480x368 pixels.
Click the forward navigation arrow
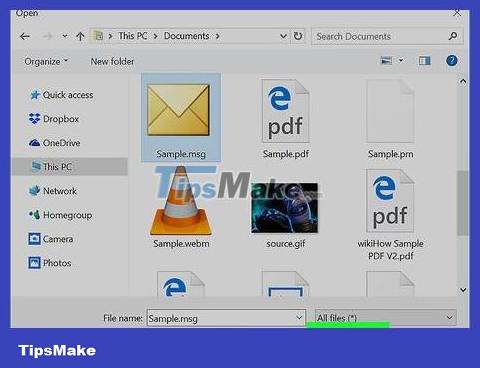pyautogui.click(x=47, y=36)
